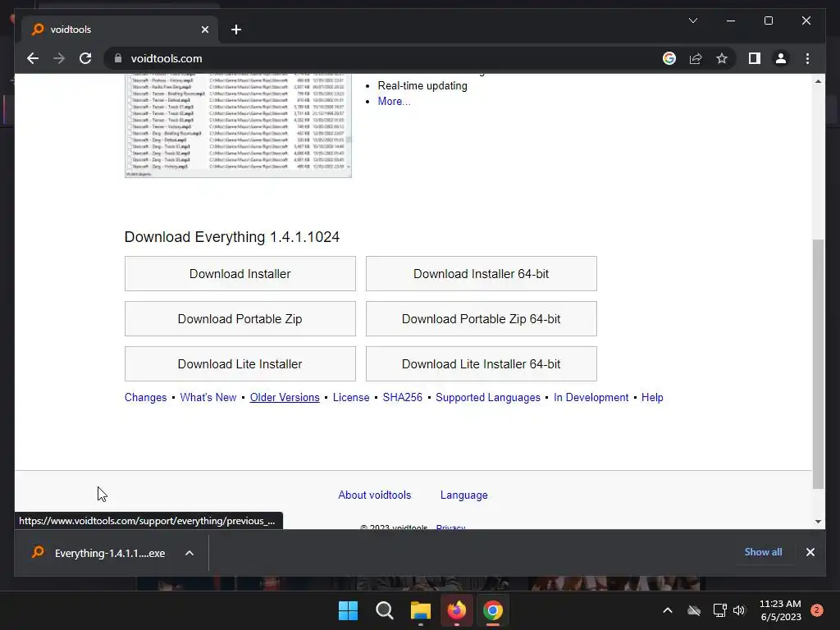Open the More... features link

point(394,101)
